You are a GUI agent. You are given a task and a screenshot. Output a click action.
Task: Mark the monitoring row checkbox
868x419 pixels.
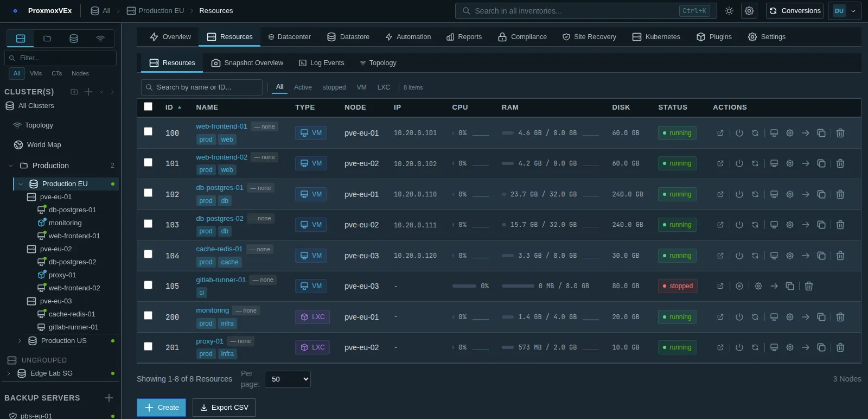click(148, 315)
